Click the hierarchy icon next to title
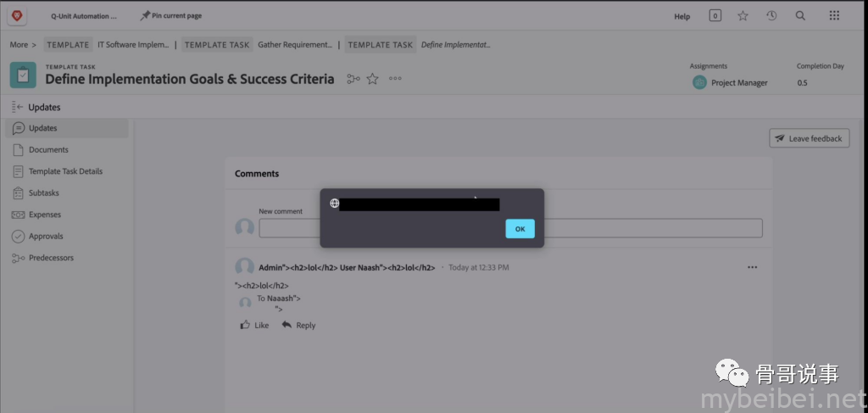Viewport: 868px width, 413px height. (353, 79)
